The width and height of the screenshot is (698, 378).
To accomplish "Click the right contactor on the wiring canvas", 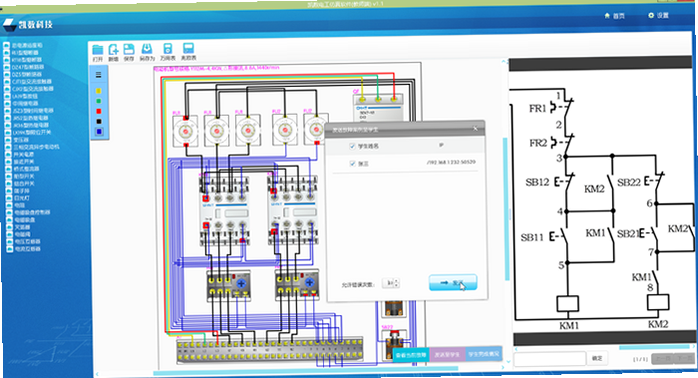I will (294, 209).
